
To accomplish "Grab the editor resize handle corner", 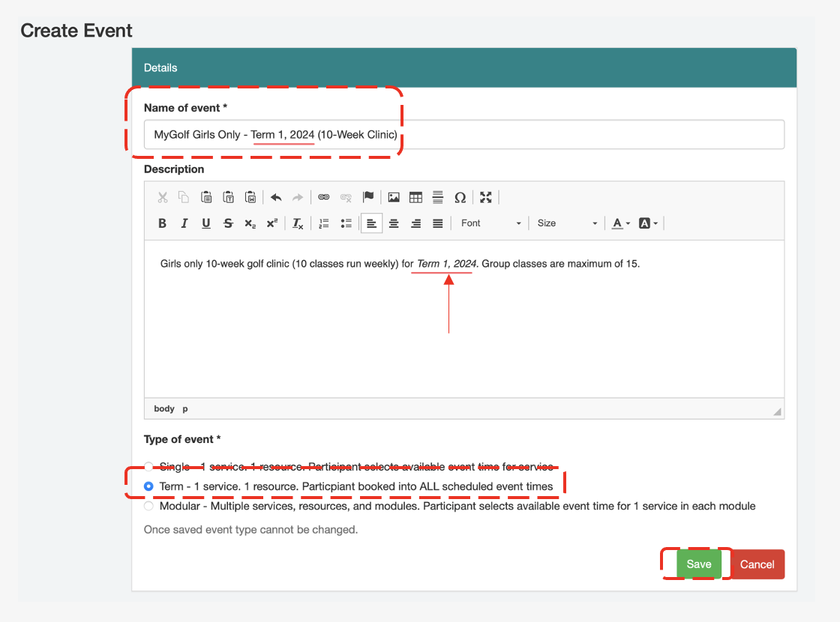I will tap(777, 411).
